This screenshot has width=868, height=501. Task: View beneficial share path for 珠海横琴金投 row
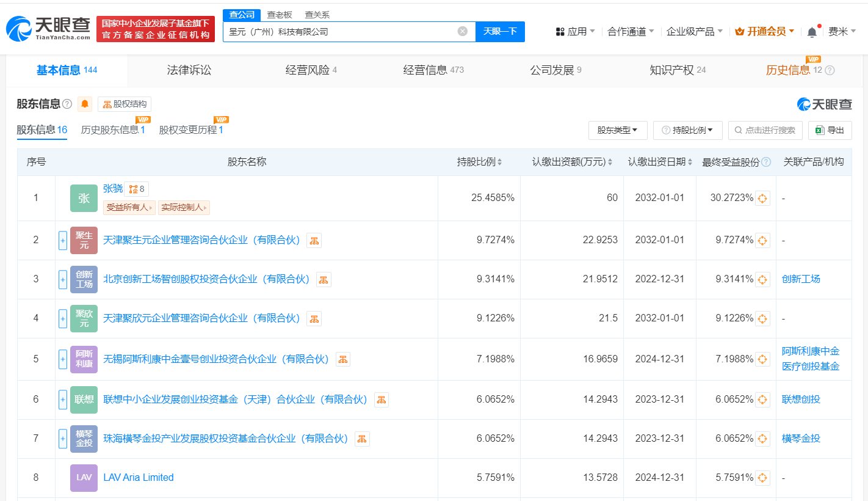762,439
